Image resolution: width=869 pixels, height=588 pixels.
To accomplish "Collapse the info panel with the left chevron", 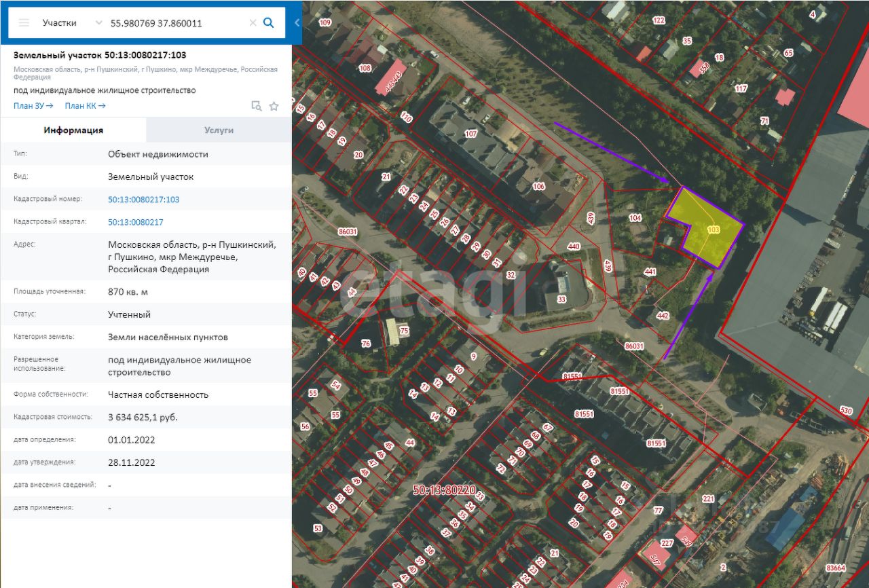I will [x=297, y=22].
